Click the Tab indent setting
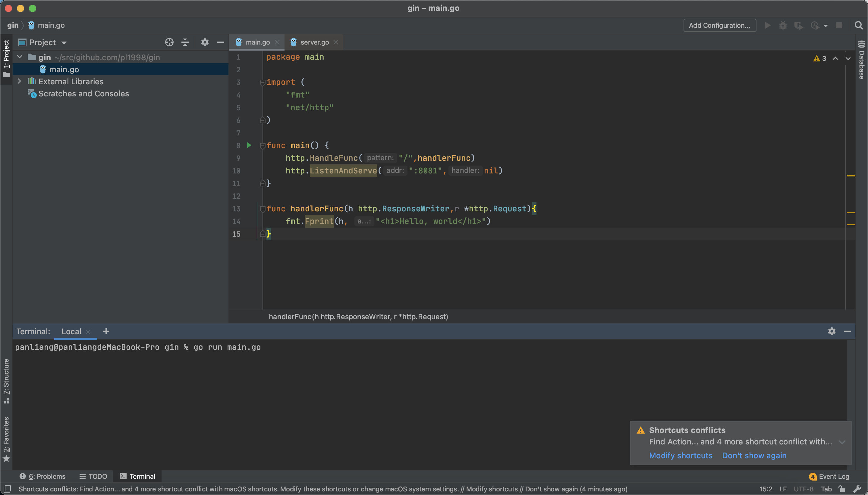This screenshot has width=868, height=495. pyautogui.click(x=826, y=489)
